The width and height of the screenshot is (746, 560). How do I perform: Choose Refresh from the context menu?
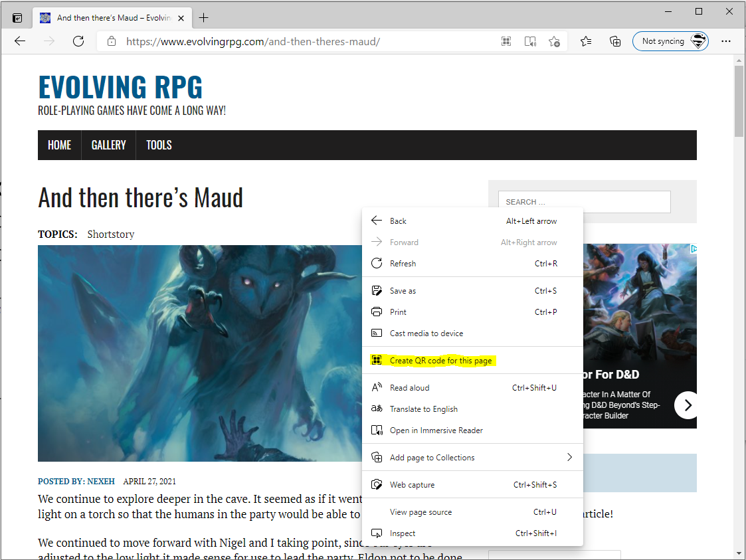point(472,263)
